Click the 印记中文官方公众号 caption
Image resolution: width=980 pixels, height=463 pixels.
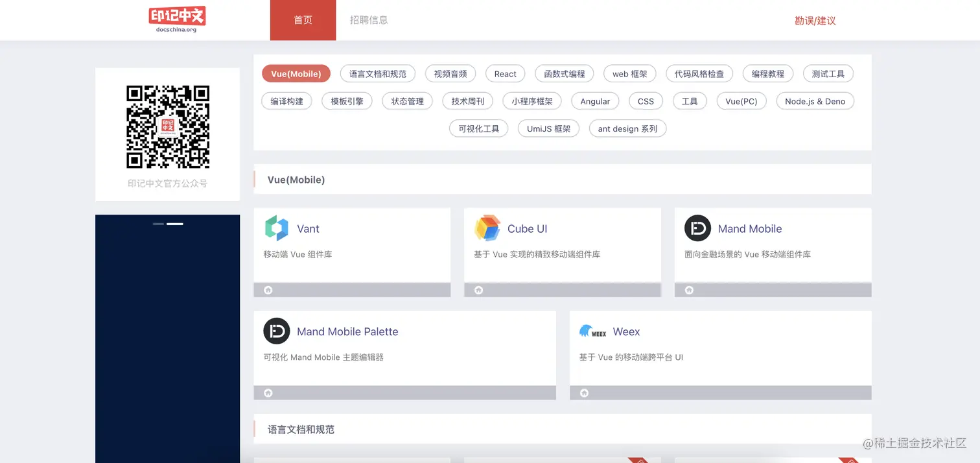(168, 184)
